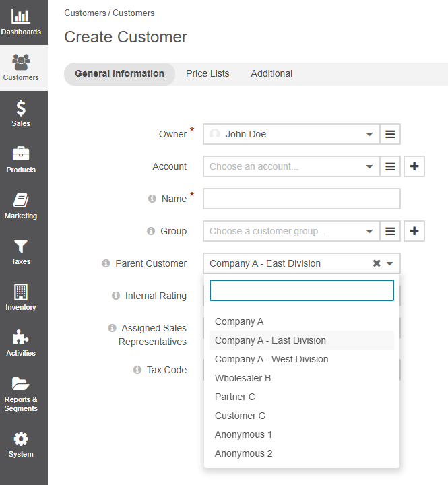Viewport: 448px width, 485px height.
Task: Open the Products briefcase icon
Action: click(21, 154)
